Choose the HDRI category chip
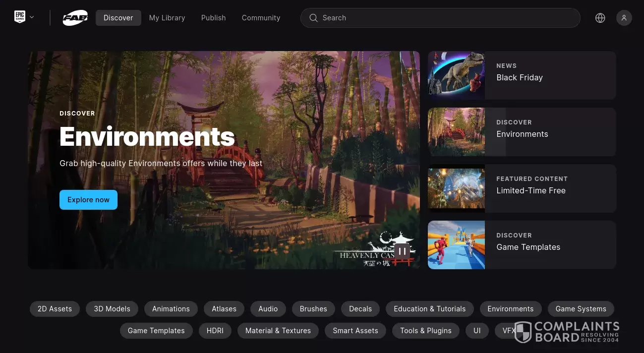644x353 pixels. [215, 331]
